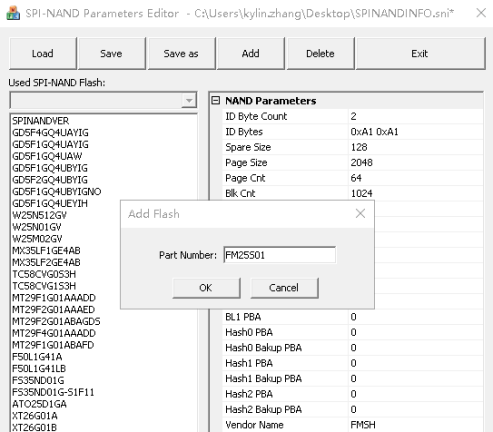
Task: Click the SPI-NAND Parameters Editor app icon
Action: coord(13,13)
